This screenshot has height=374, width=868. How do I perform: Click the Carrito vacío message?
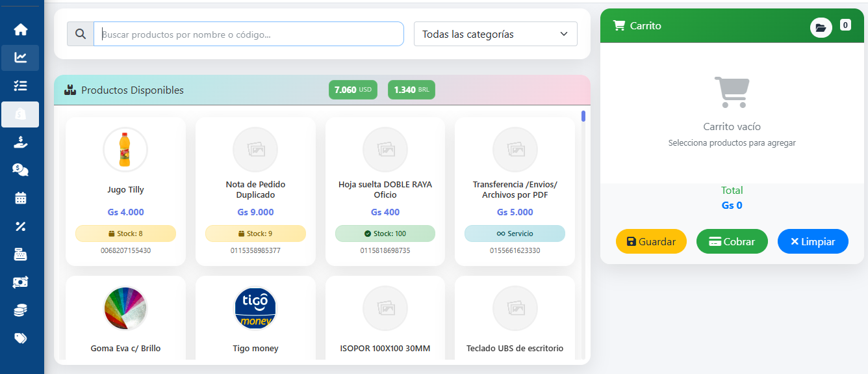click(732, 127)
